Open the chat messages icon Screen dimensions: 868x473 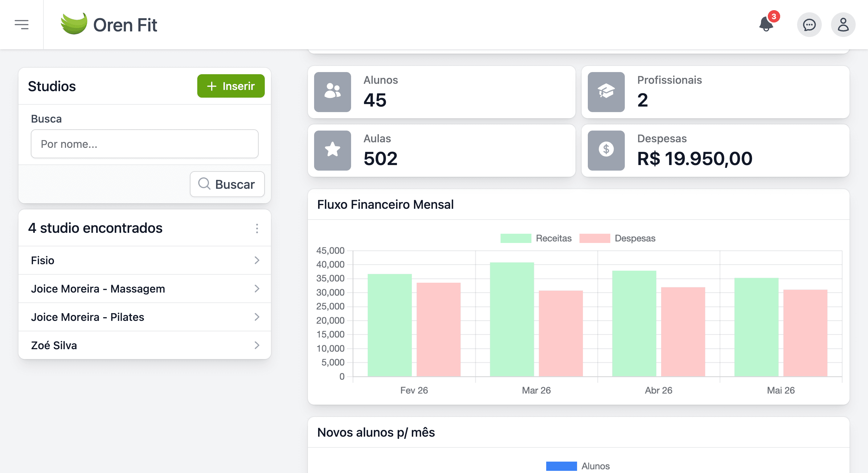[809, 25]
